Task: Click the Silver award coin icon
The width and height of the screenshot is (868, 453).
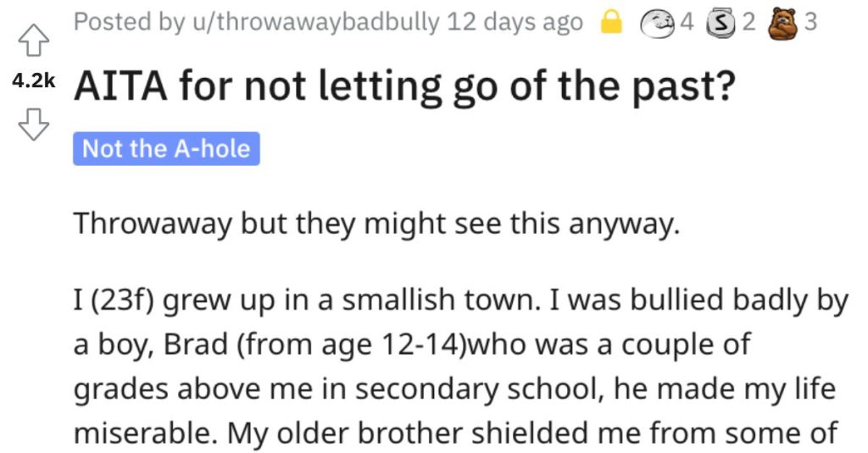Action: 720,24
